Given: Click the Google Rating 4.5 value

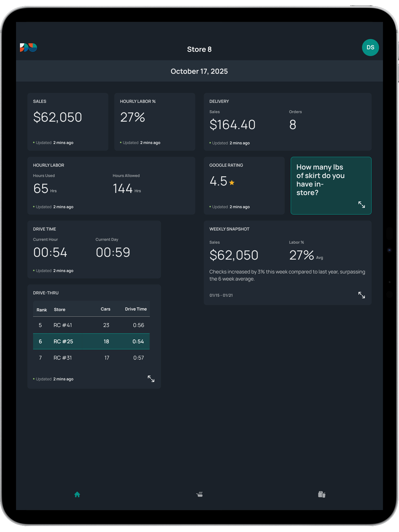Looking at the screenshot, I should (218, 181).
